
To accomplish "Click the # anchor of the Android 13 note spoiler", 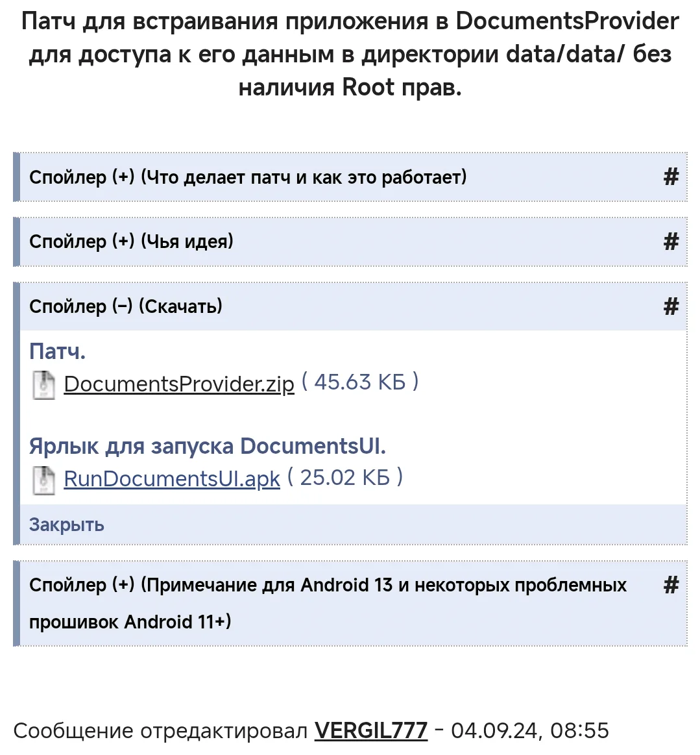I will pos(671,585).
